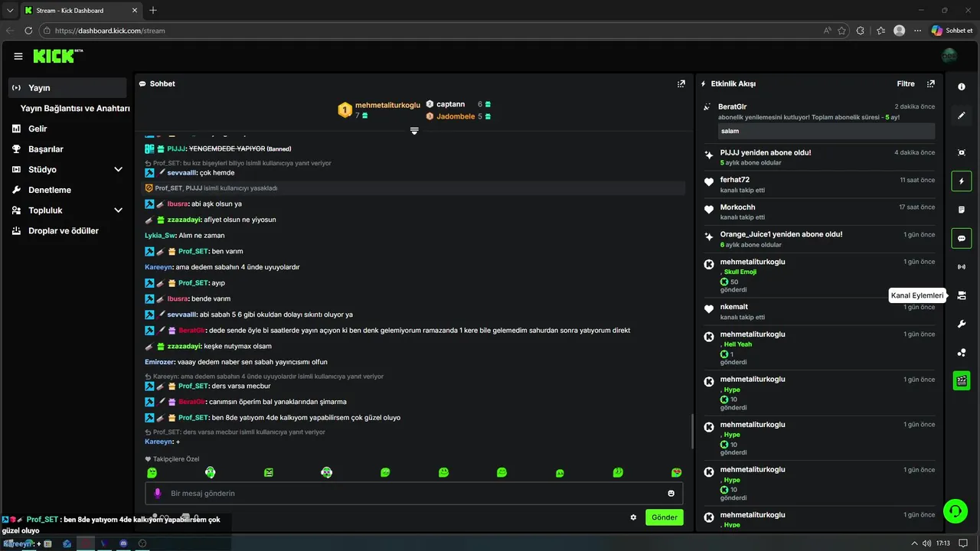Image resolution: width=980 pixels, height=551 pixels.
Task: Expand the Stüdyo submenu chevron
Action: pyautogui.click(x=118, y=169)
